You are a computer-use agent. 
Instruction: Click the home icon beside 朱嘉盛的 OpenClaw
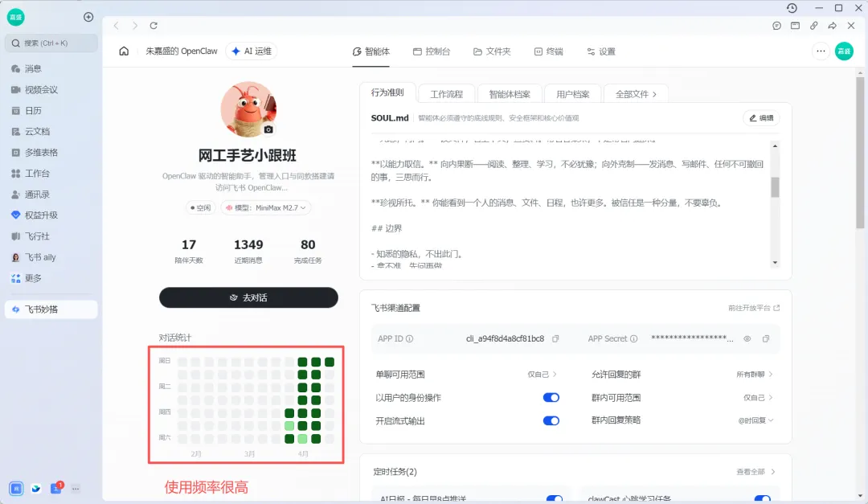pyautogui.click(x=124, y=51)
